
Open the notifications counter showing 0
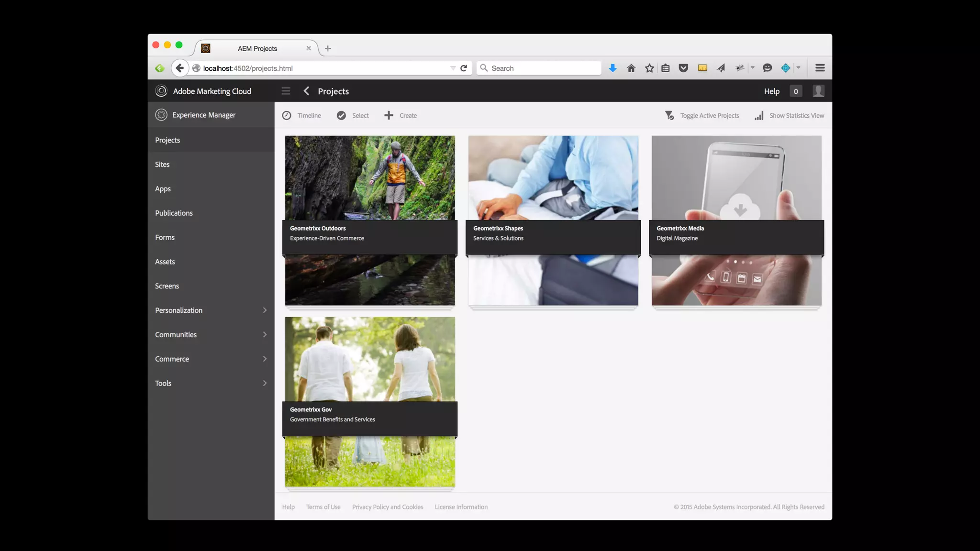(x=796, y=91)
